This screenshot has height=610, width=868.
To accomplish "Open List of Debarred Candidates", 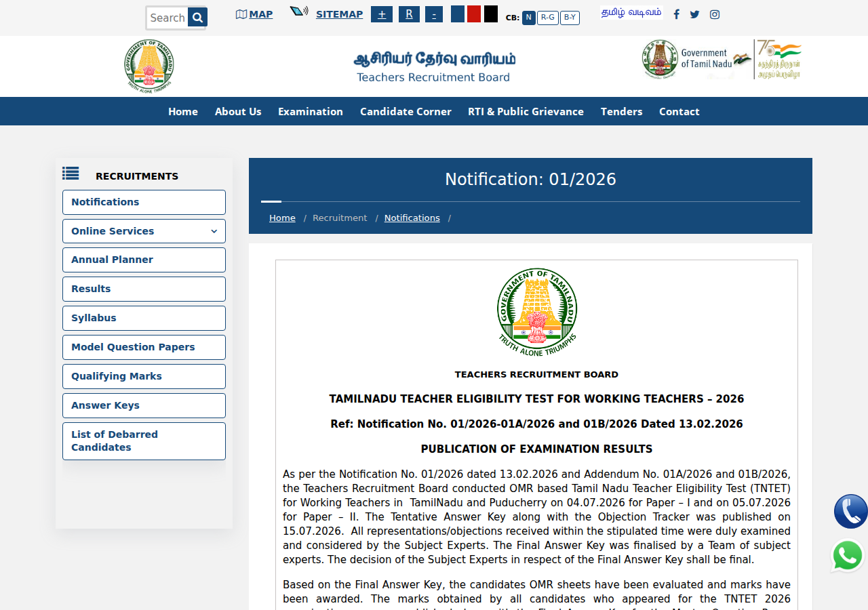I will [144, 441].
